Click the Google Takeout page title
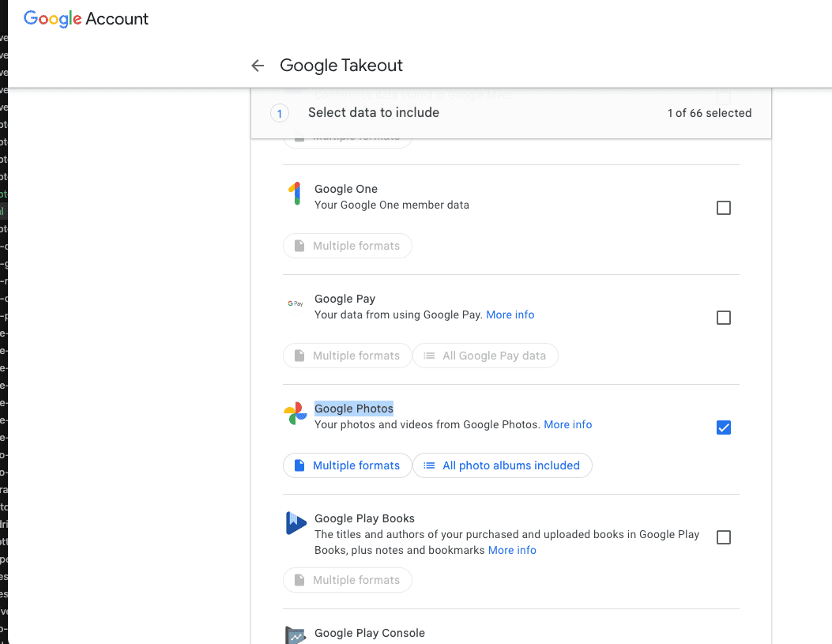The image size is (832, 644). [341, 66]
